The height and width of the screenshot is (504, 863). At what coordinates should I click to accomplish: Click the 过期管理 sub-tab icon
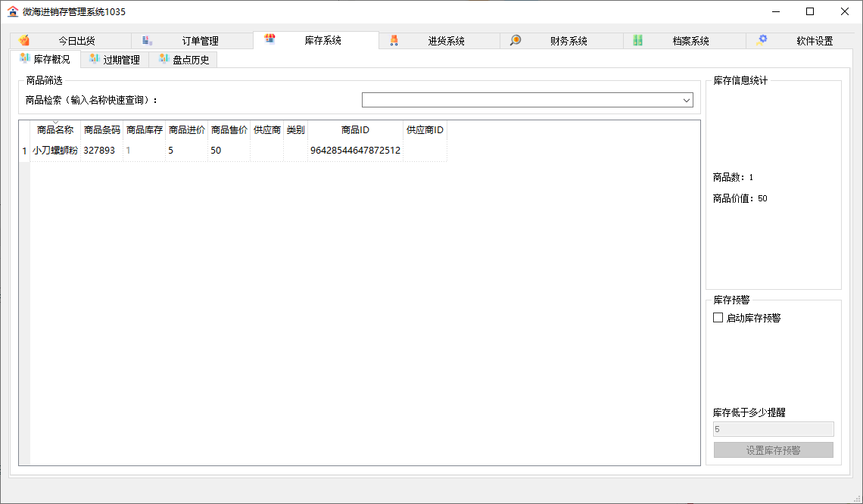(x=94, y=59)
